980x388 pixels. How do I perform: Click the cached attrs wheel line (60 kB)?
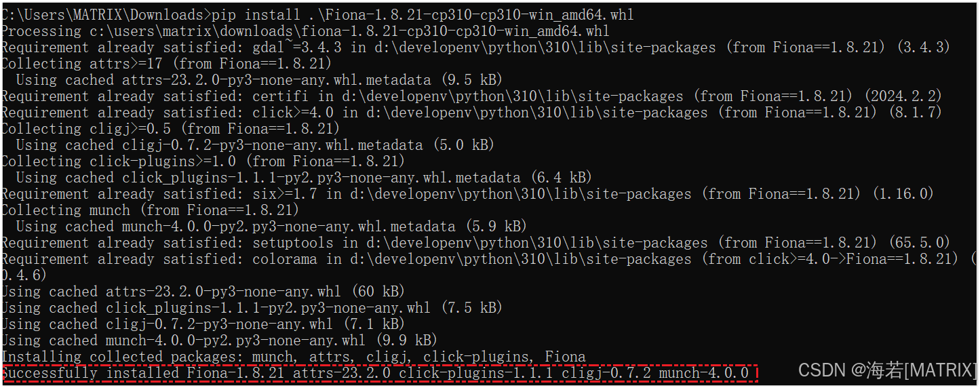click(x=202, y=292)
